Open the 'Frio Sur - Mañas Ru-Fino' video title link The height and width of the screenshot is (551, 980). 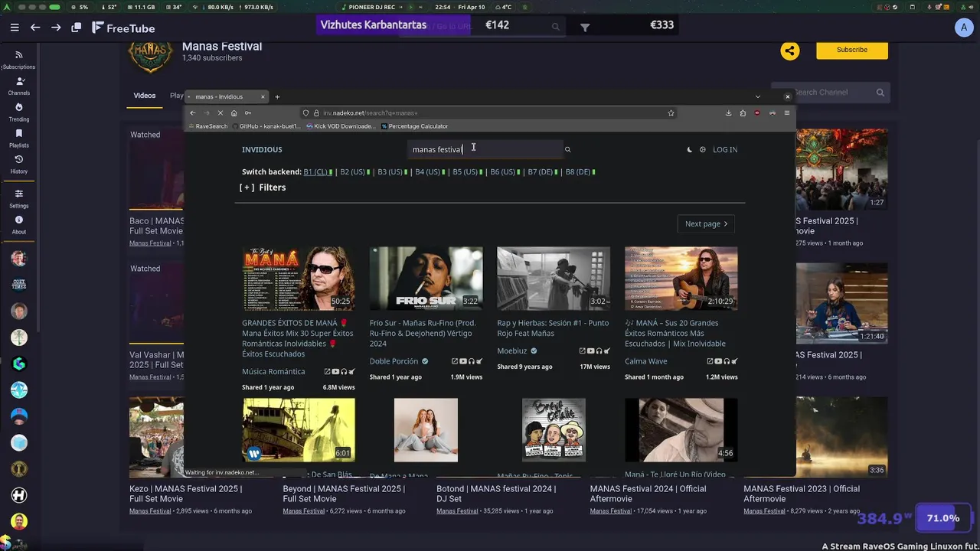coord(423,333)
